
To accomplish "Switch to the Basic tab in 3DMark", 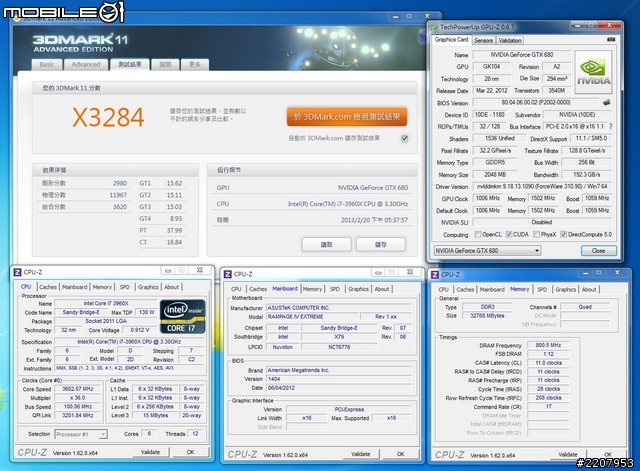I will click(x=47, y=64).
